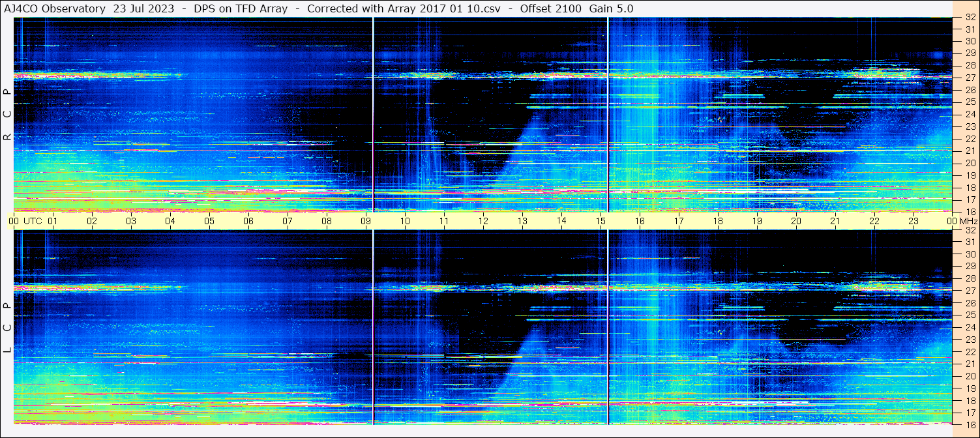
Task: Select the 14 hour tick label
Action: coord(561,221)
